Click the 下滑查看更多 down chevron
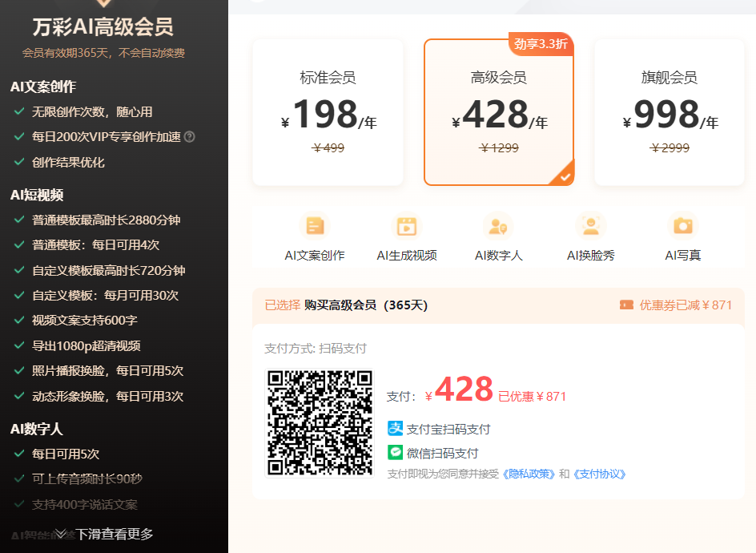Image resolution: width=756 pixels, height=553 pixels. point(60,533)
